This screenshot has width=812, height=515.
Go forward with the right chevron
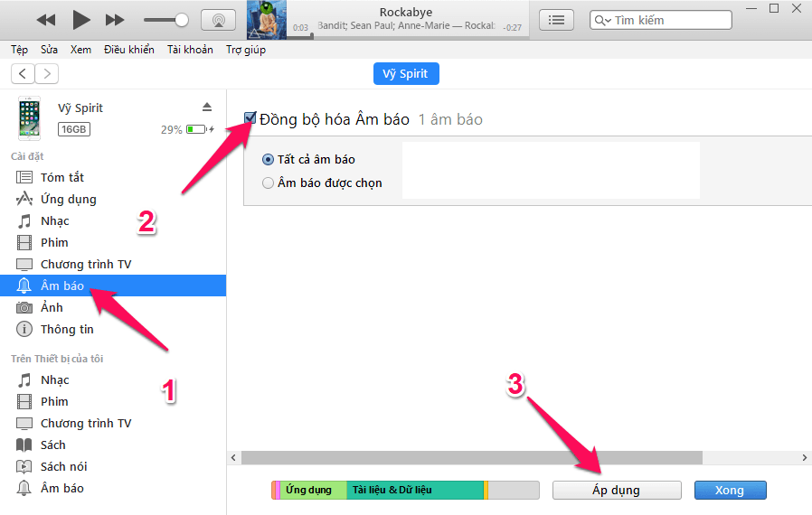coord(47,73)
